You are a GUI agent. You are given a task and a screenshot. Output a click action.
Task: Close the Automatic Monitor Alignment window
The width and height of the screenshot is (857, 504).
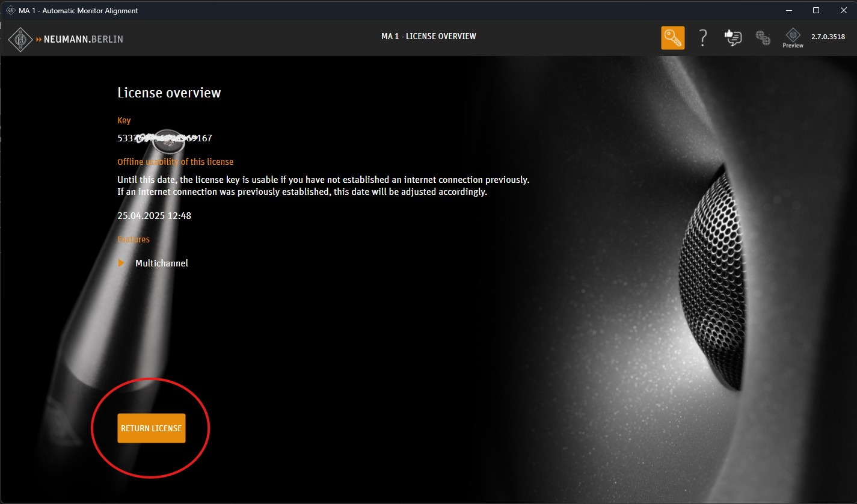843,10
